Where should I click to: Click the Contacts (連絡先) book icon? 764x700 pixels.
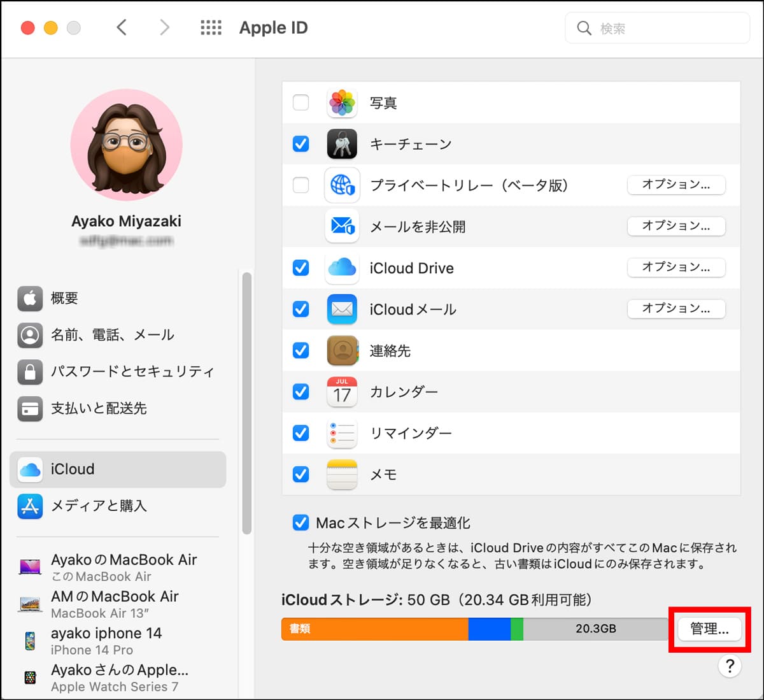[x=342, y=350]
